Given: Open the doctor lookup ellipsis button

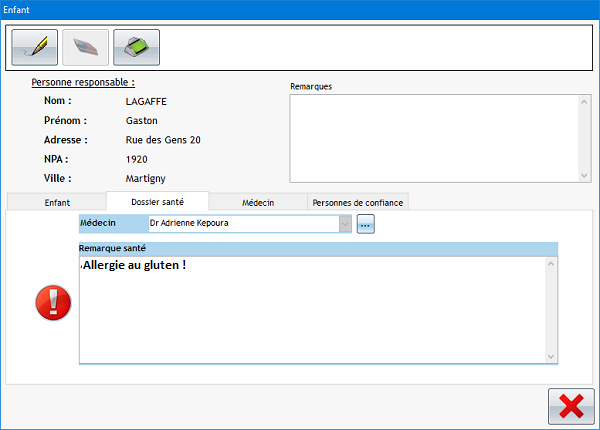Looking at the screenshot, I should pos(365,225).
